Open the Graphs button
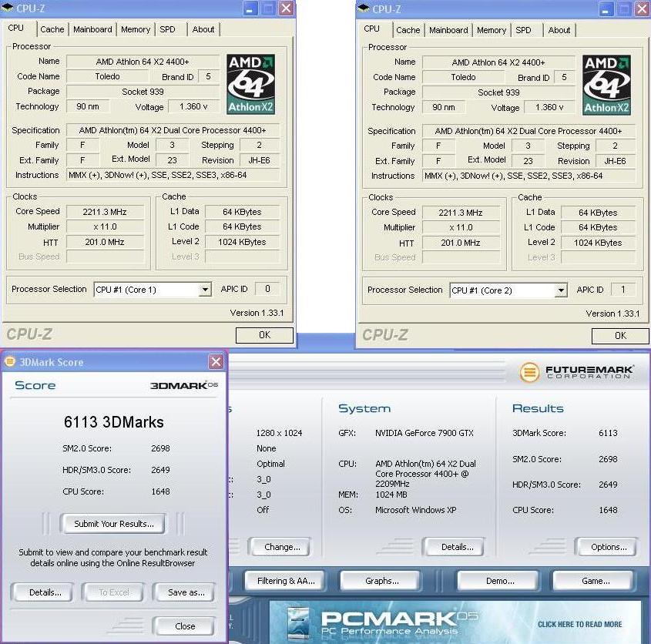651x644 pixels. 381,581
